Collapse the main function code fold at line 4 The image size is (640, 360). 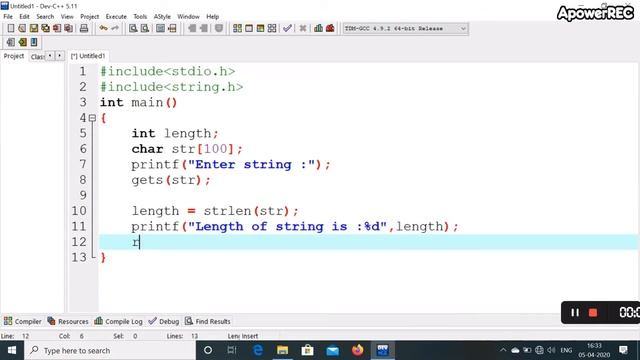click(92, 118)
